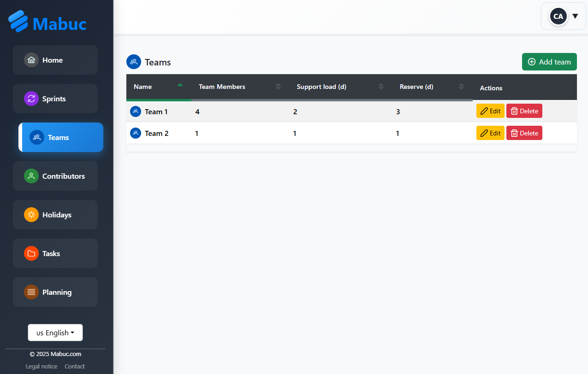
Task: Edit Team 1
Action: pos(490,111)
